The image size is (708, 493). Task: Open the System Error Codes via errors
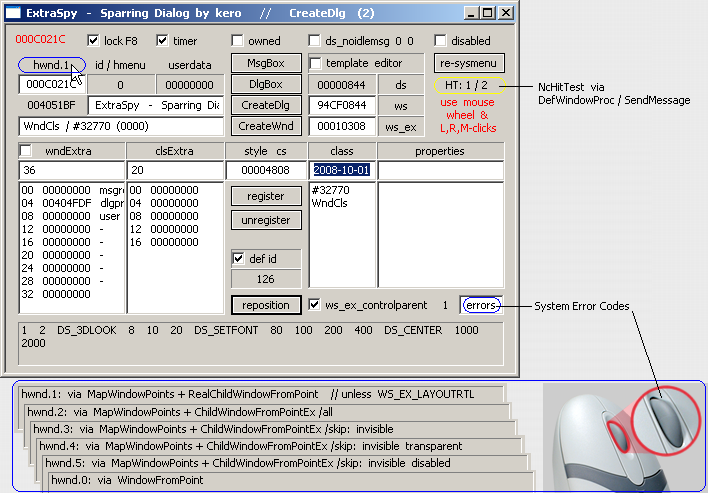481,305
